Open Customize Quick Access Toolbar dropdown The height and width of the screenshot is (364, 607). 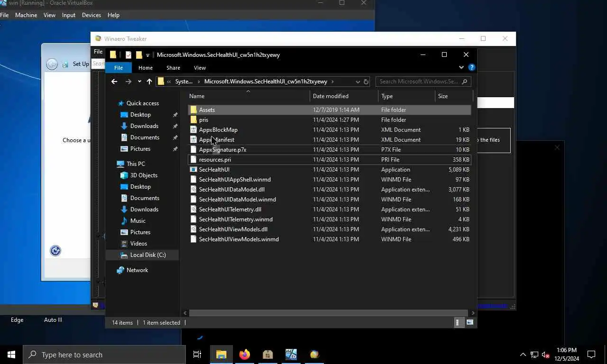(148, 55)
